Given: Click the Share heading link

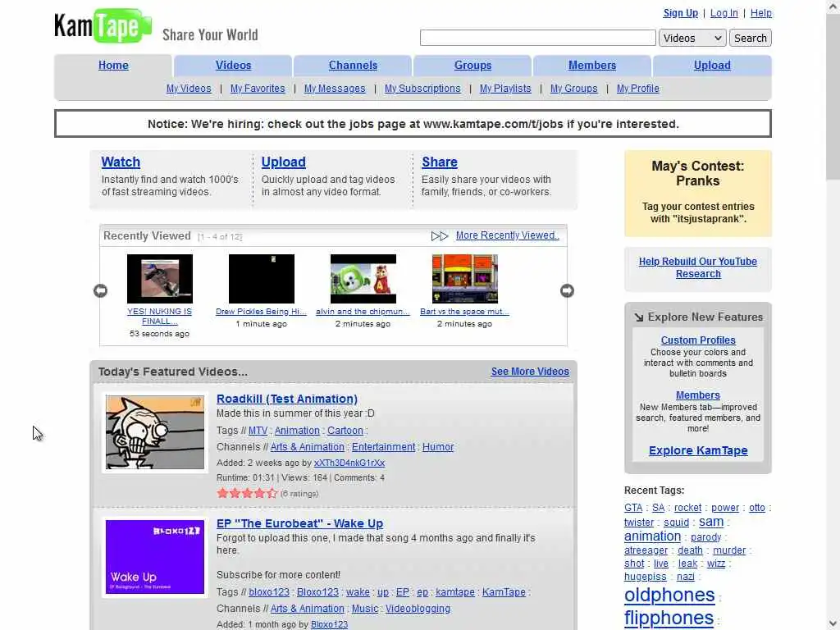Looking at the screenshot, I should coord(440,162).
